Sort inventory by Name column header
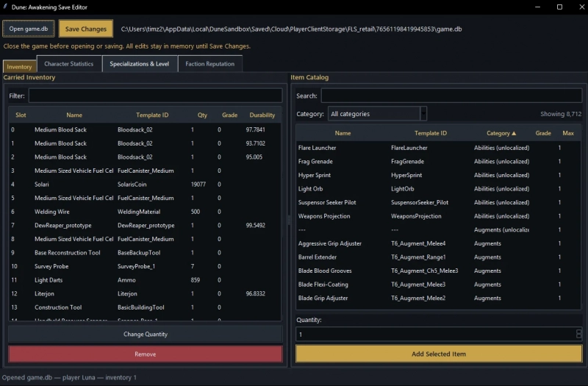588x386 pixels. [74, 115]
